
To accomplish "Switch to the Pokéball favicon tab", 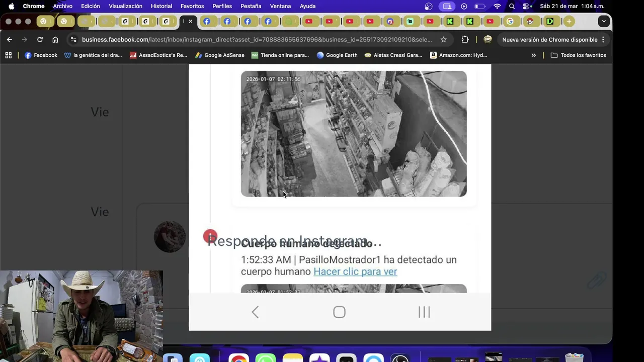I will 530,21.
